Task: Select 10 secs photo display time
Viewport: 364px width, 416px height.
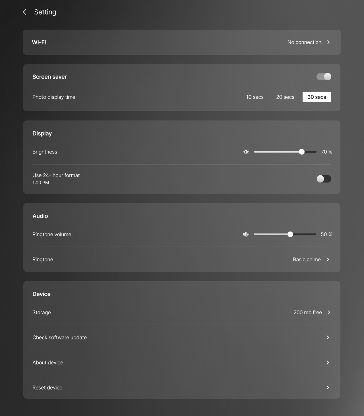Action: pos(255,97)
